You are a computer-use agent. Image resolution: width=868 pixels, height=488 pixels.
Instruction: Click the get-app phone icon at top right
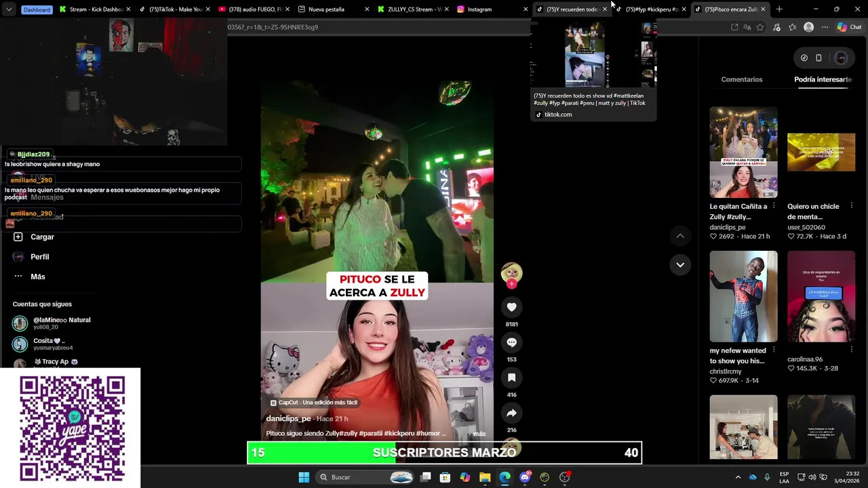818,58
